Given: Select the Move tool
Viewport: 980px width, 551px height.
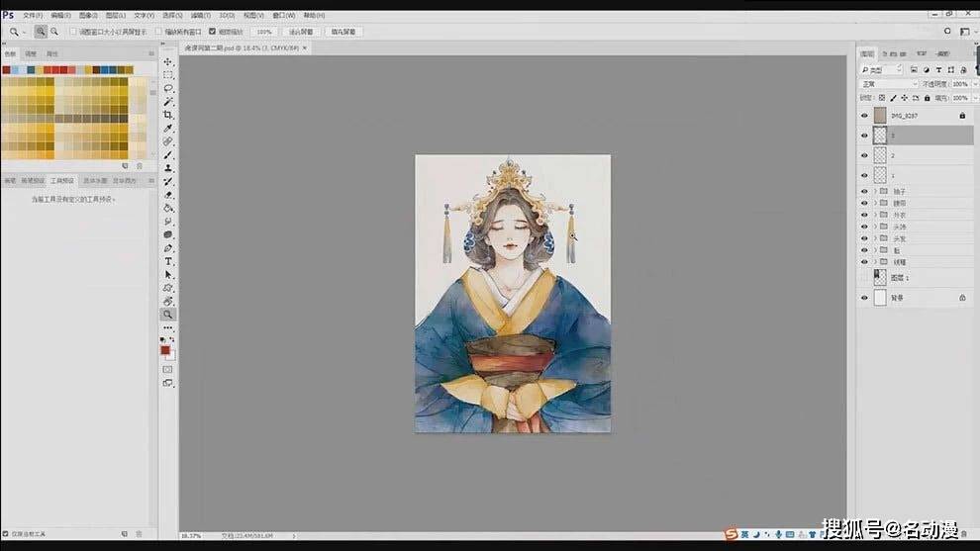Looking at the screenshot, I should (x=168, y=61).
